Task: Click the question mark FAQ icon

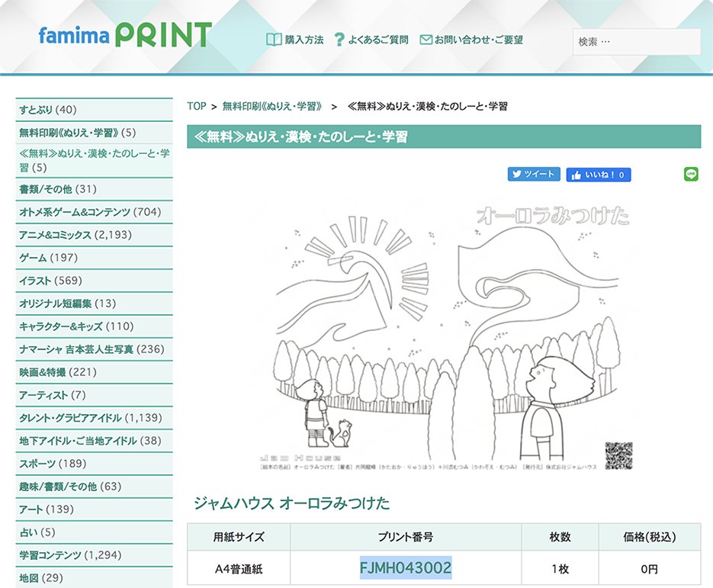Action: pyautogui.click(x=339, y=40)
